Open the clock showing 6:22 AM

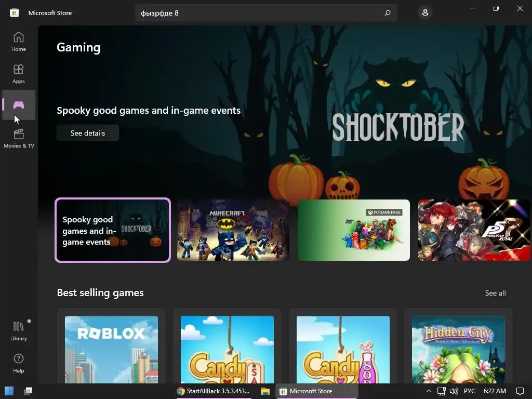coord(495,391)
